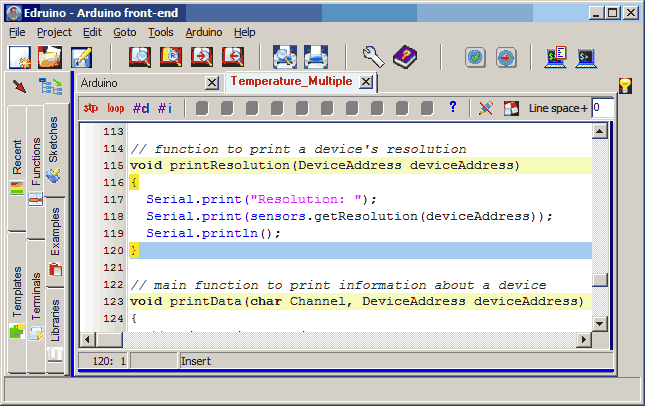Click the Insert mode status indicator
The image size is (645, 406).
pos(196,361)
